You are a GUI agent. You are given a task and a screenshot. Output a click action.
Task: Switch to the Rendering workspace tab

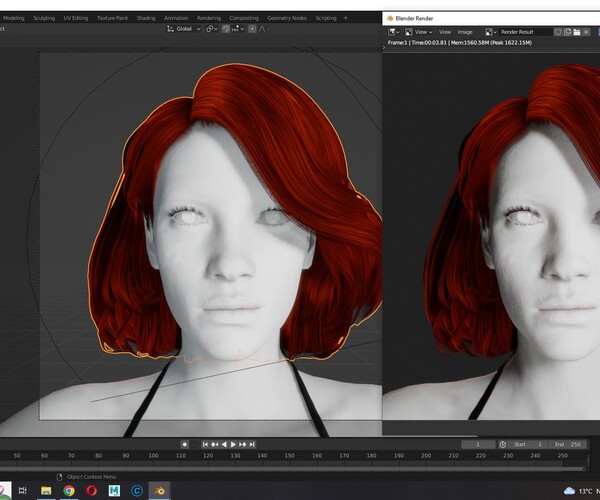click(x=209, y=18)
